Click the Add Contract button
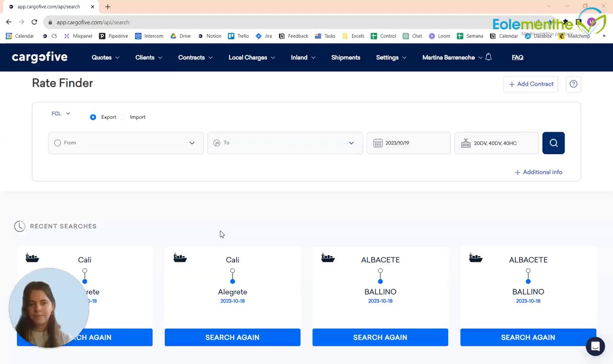Screen dimensions: 613x364 [x=531, y=84]
